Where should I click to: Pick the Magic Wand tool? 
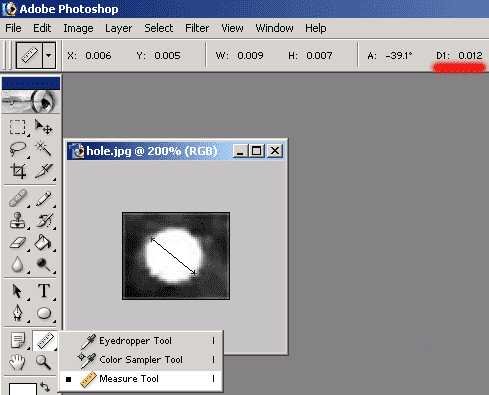click(44, 149)
